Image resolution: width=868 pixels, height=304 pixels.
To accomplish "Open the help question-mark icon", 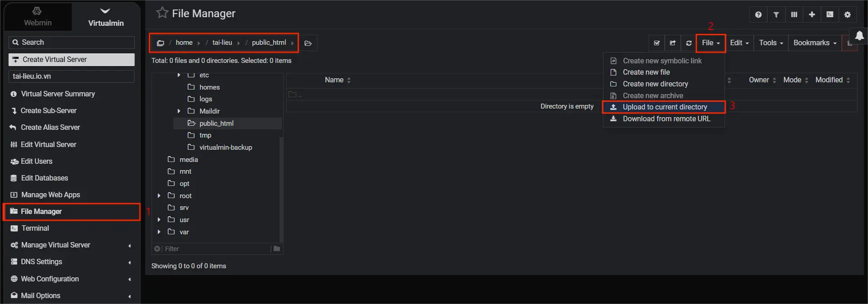I will pyautogui.click(x=758, y=14).
